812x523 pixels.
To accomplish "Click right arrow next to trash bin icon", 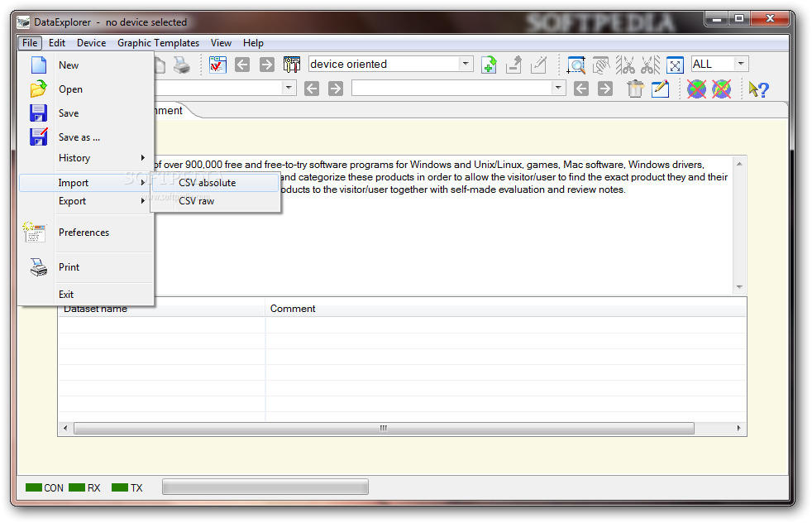I will pyautogui.click(x=604, y=89).
